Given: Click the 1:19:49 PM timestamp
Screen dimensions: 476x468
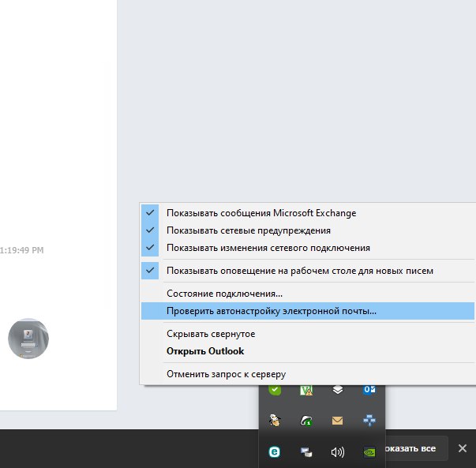Looking at the screenshot, I should (22, 250).
